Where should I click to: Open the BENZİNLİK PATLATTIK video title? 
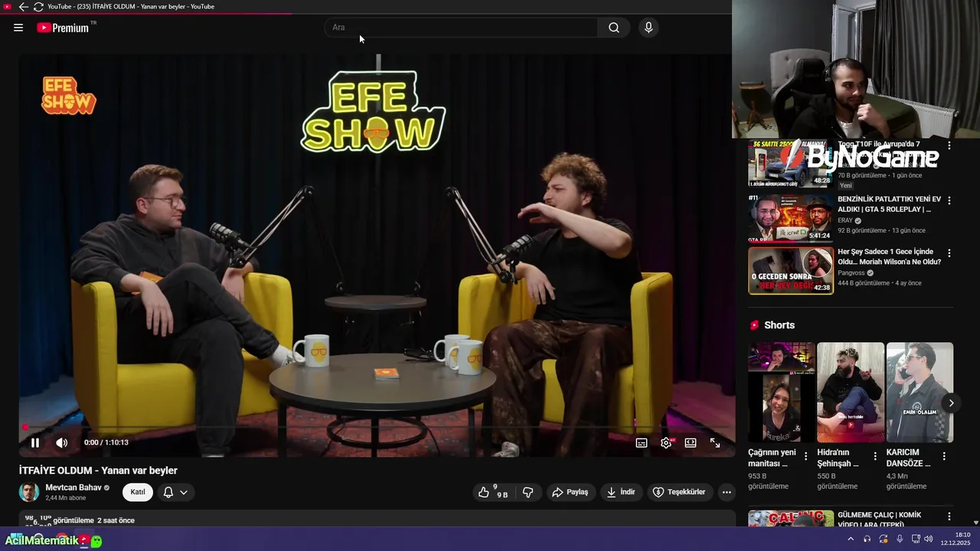coord(889,204)
